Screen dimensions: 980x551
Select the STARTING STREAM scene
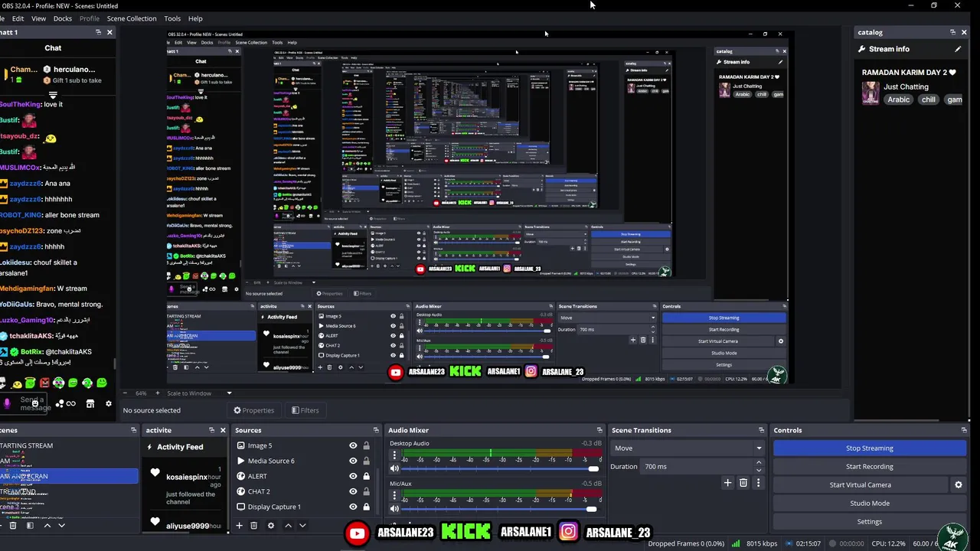(x=67, y=445)
